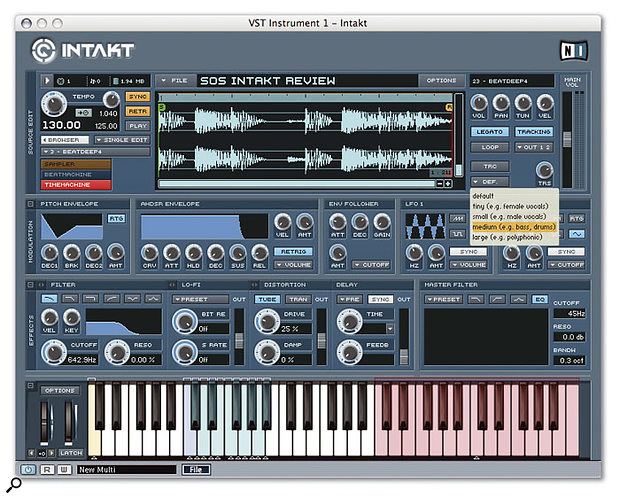The width and height of the screenshot is (620, 499).
Task: Click Master Filter bandpass shape icon
Action: (518, 299)
